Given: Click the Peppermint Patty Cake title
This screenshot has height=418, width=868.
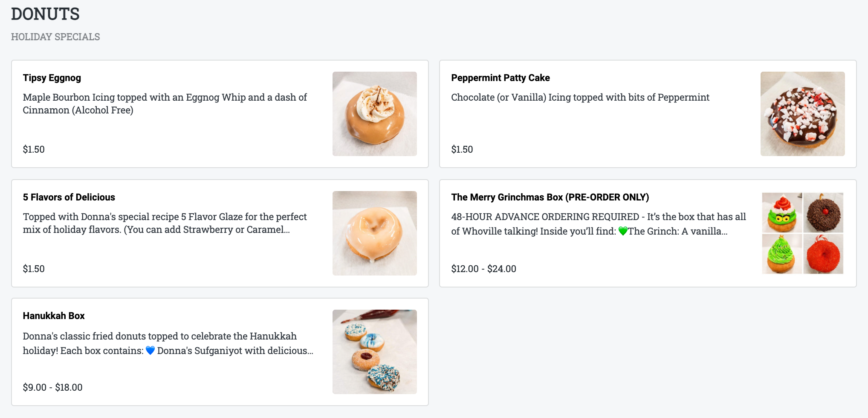Looking at the screenshot, I should click(x=500, y=78).
